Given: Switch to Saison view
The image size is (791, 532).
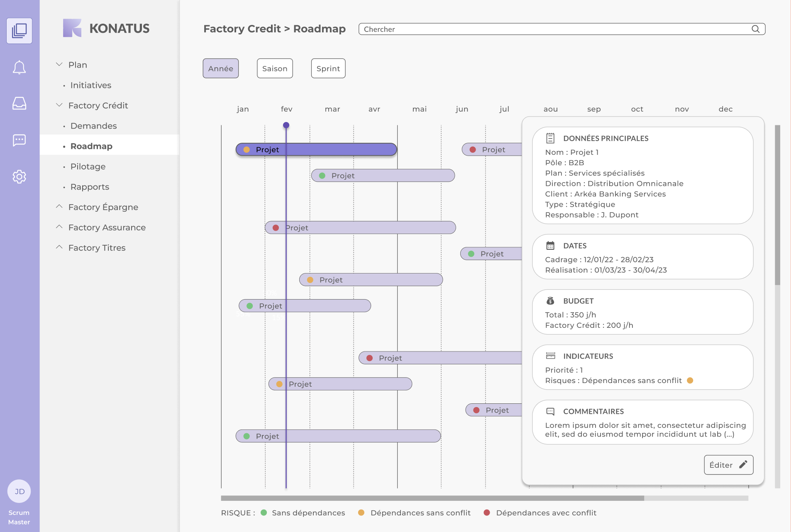Looking at the screenshot, I should (x=275, y=68).
